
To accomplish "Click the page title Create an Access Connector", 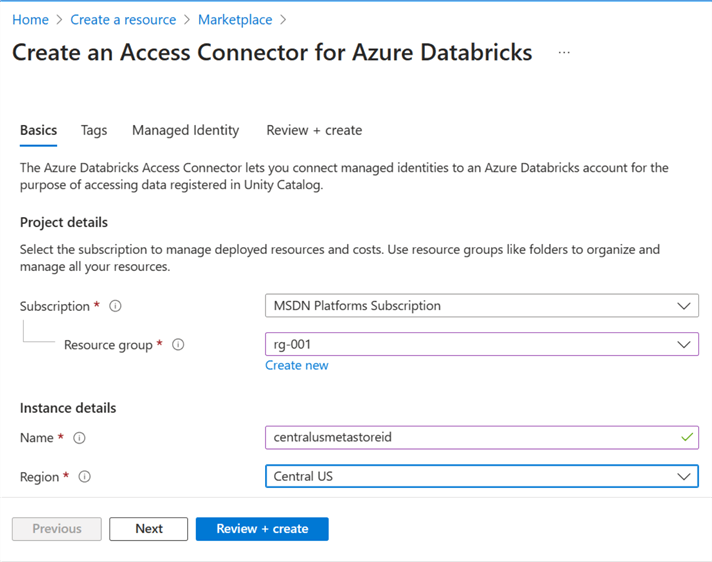I will pos(272,52).
